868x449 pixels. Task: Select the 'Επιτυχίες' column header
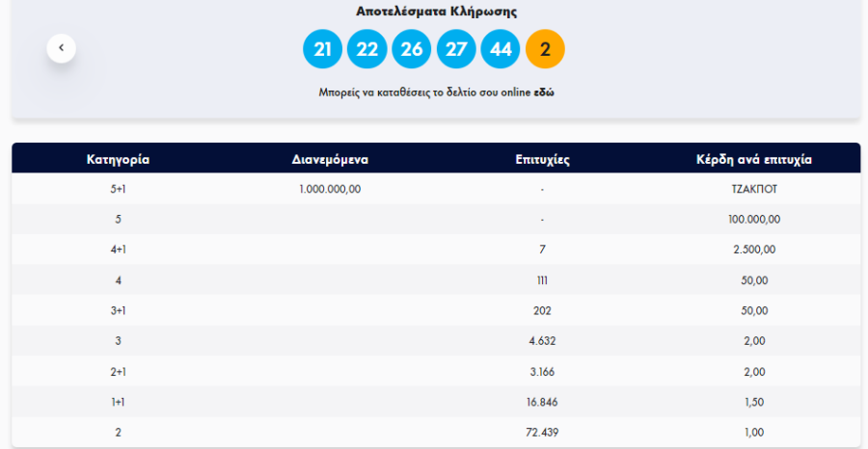[543, 159]
